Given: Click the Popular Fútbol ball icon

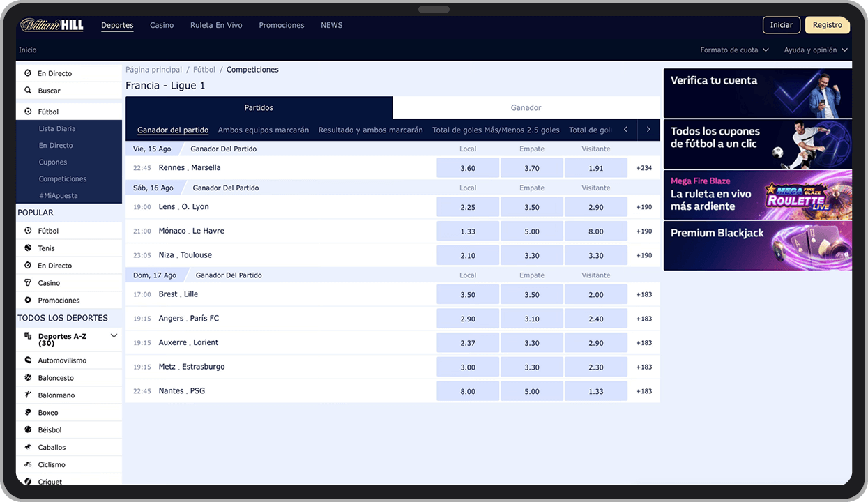Looking at the screenshot, I should point(28,231).
